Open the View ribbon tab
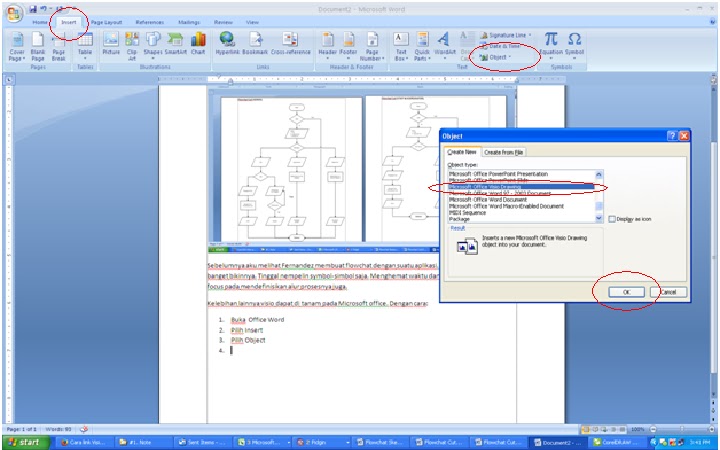The height and width of the screenshot is (450, 720). pyautogui.click(x=252, y=22)
